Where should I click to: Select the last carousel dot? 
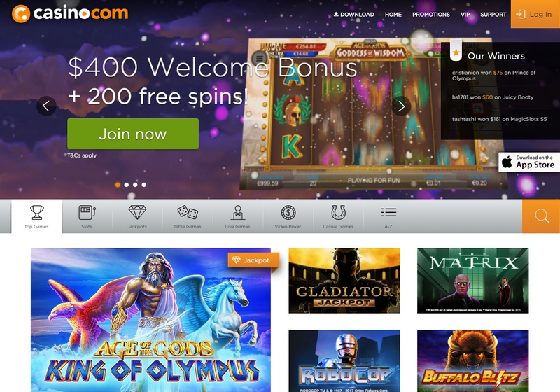144,185
